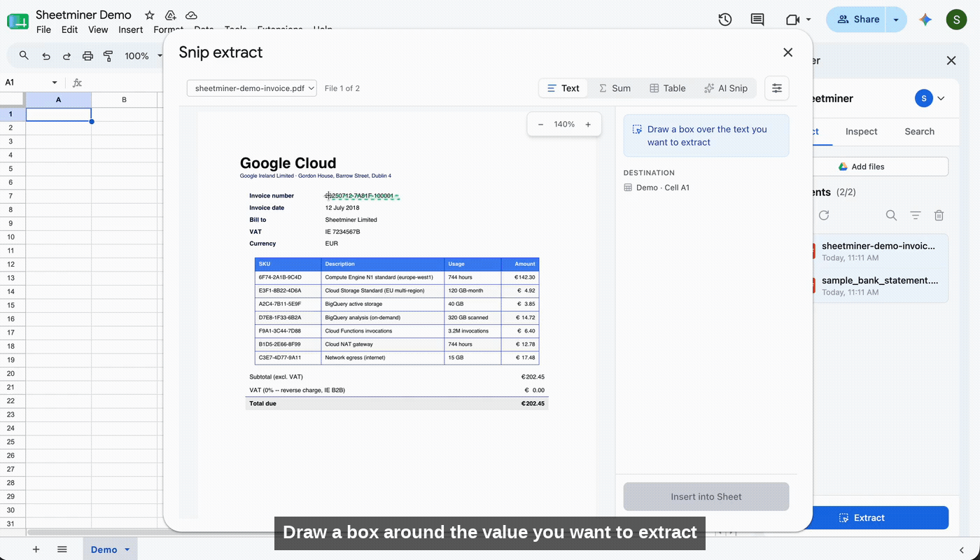This screenshot has width=980, height=560.
Task: Select column B header
Action: point(125,99)
